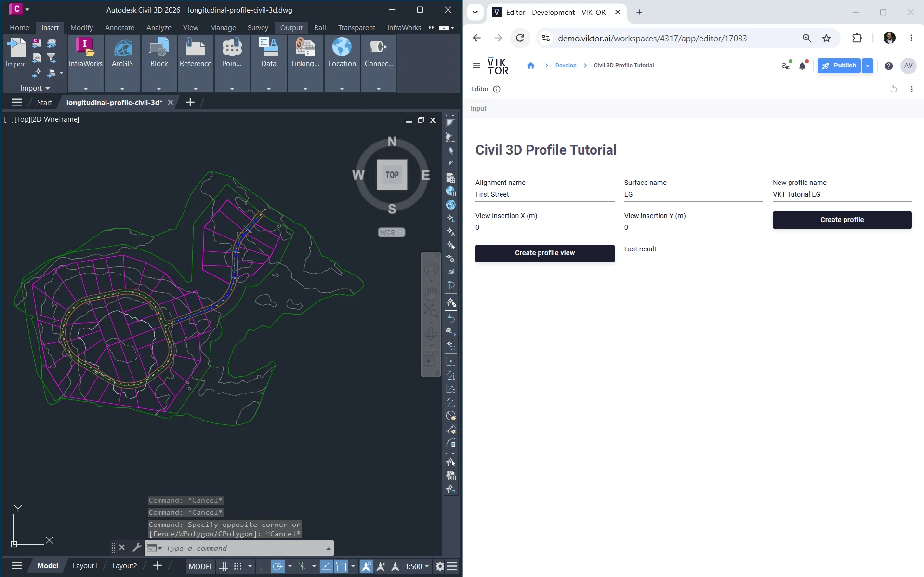Switch to the Survey ribbon tab
924x577 pixels.
(x=258, y=28)
